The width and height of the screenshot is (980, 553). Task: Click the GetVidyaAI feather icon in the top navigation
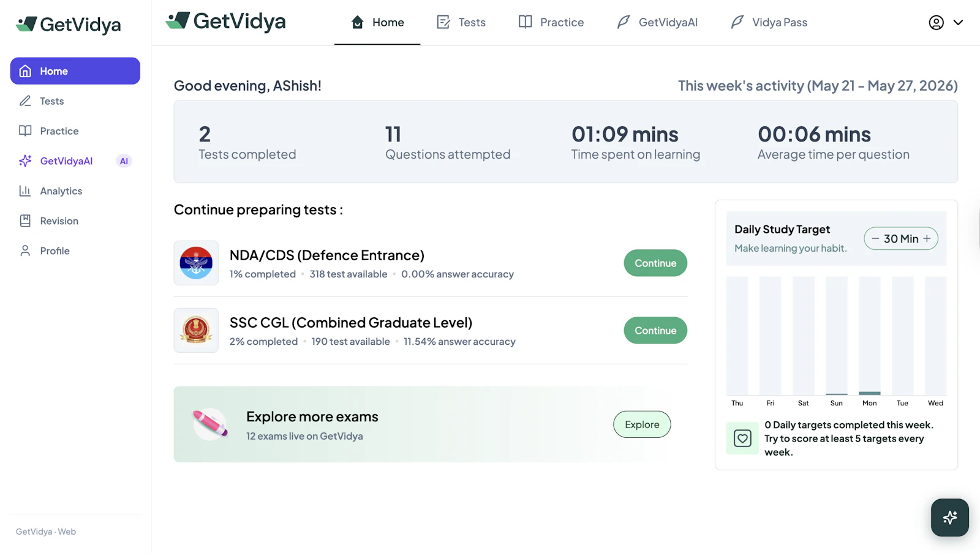pos(624,23)
